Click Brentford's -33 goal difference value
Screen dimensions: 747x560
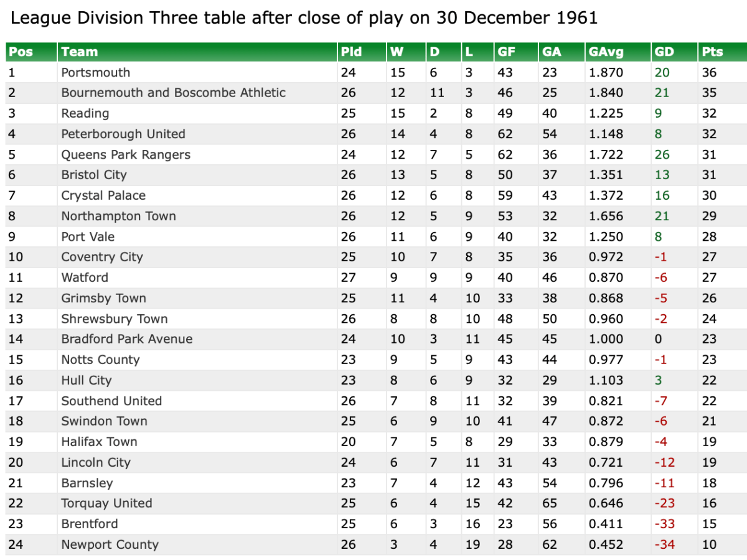(664, 524)
